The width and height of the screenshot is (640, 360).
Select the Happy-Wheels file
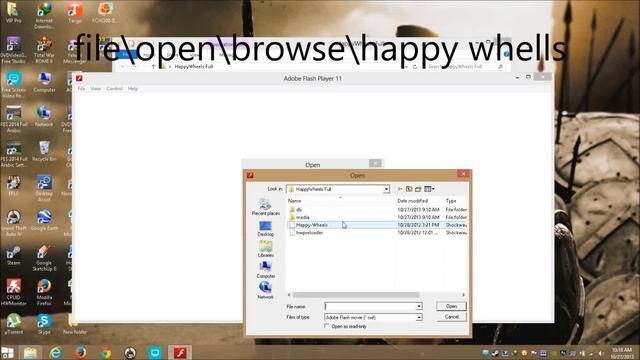[311, 225]
